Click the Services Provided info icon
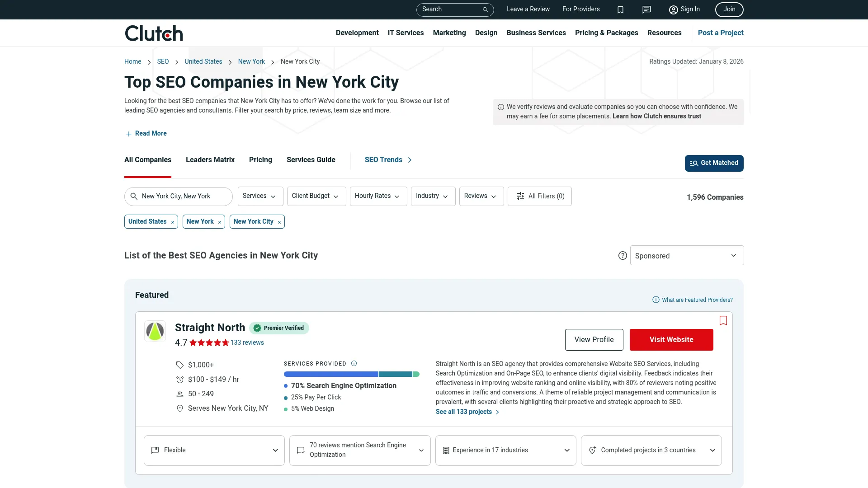 click(354, 363)
